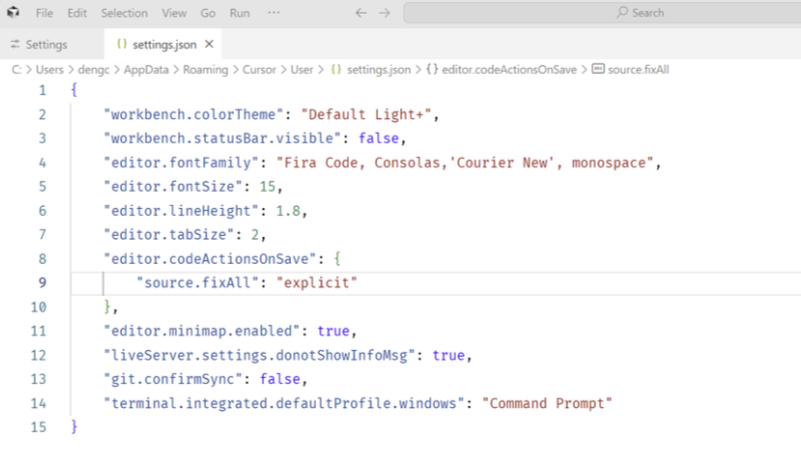
Task: Click the C: breadcrumb segment
Action: click(x=17, y=69)
